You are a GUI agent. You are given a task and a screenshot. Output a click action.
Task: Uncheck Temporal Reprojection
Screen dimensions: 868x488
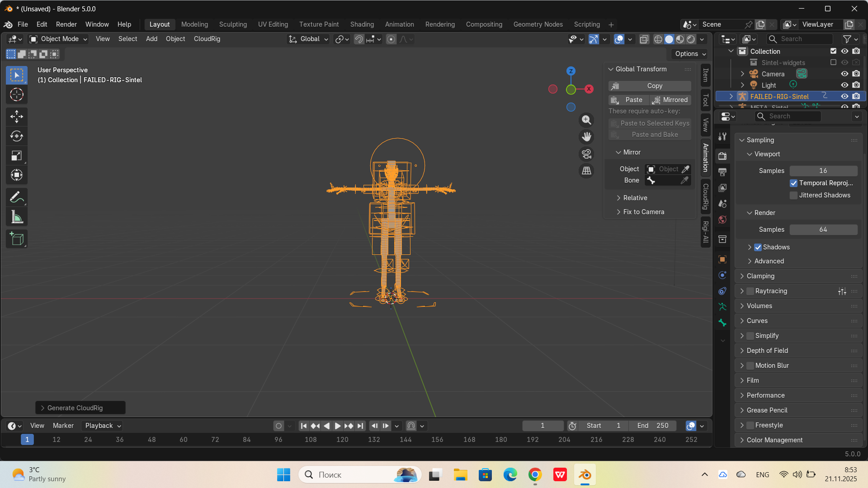tap(793, 183)
